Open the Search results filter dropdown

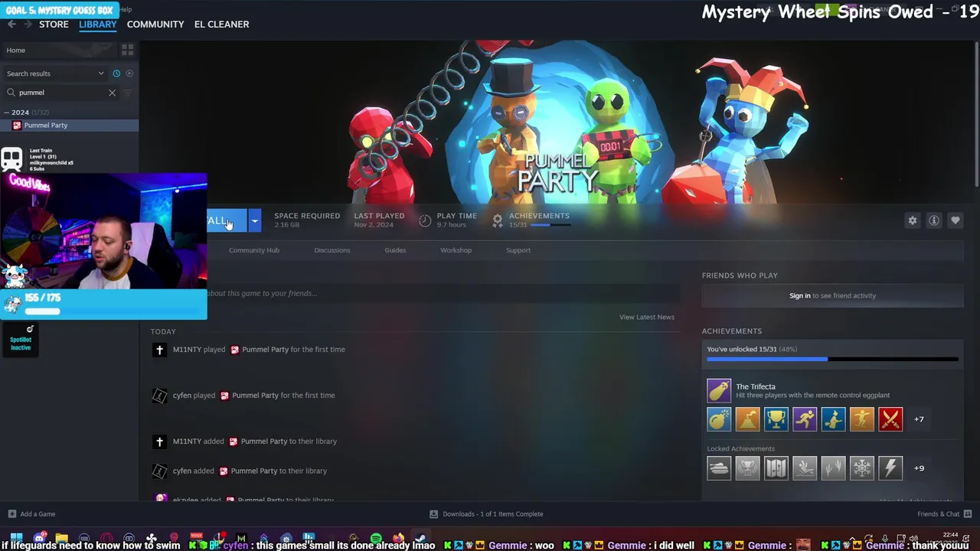pos(55,73)
